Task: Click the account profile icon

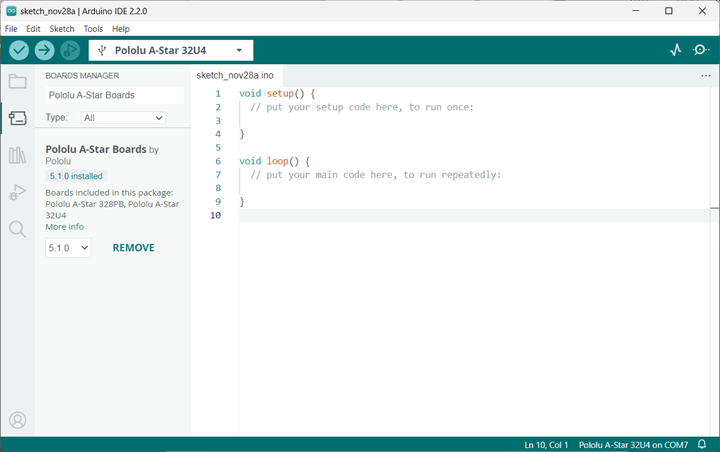Action: coord(17,420)
